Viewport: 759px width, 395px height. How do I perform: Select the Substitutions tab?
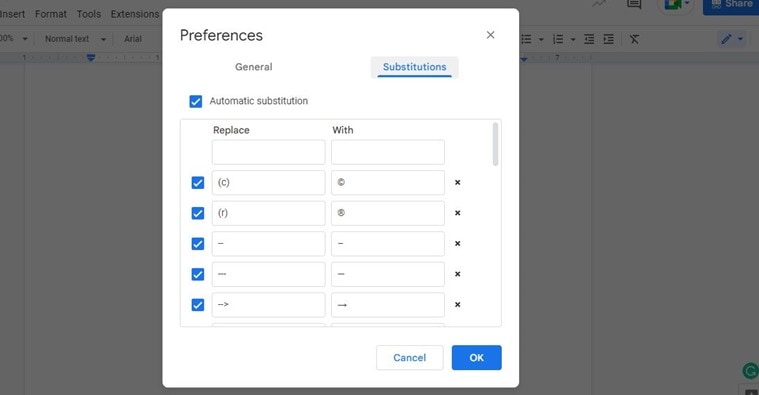pyautogui.click(x=414, y=67)
